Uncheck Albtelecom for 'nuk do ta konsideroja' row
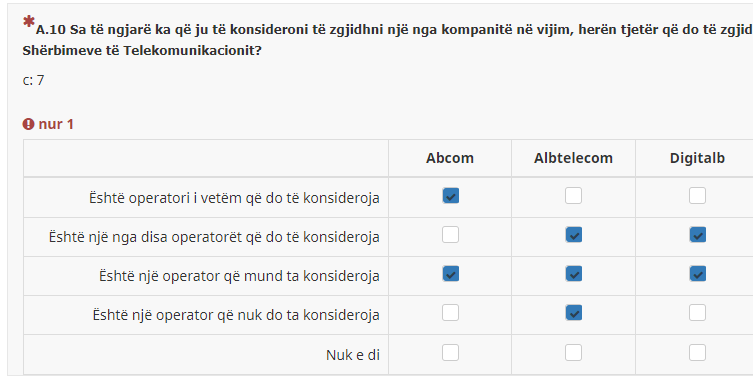 [x=573, y=313]
